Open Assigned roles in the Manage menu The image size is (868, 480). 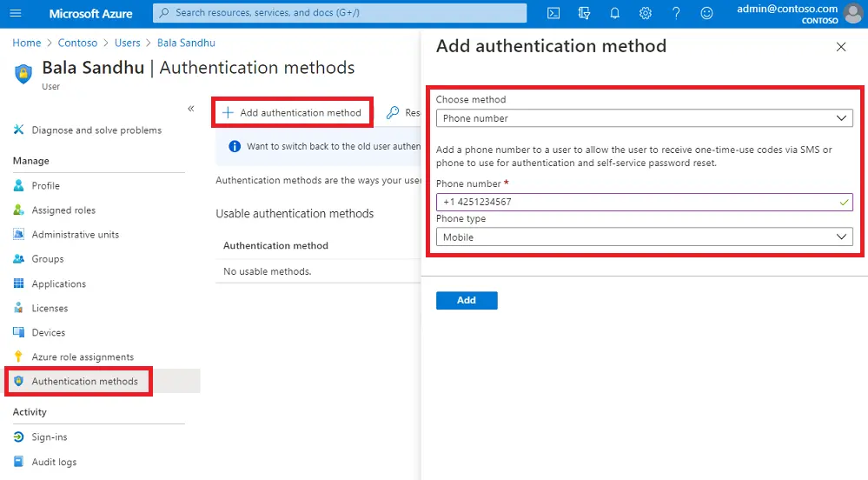point(63,210)
